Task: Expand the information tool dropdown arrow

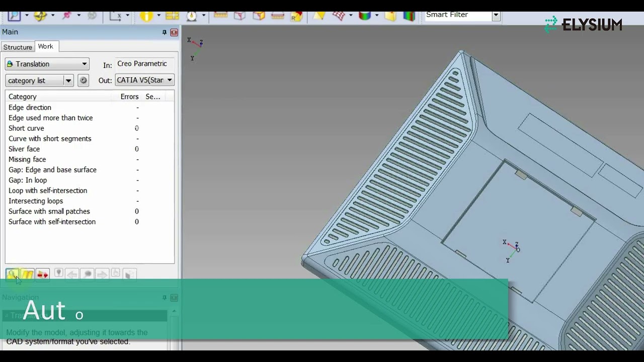Action: (x=158, y=16)
